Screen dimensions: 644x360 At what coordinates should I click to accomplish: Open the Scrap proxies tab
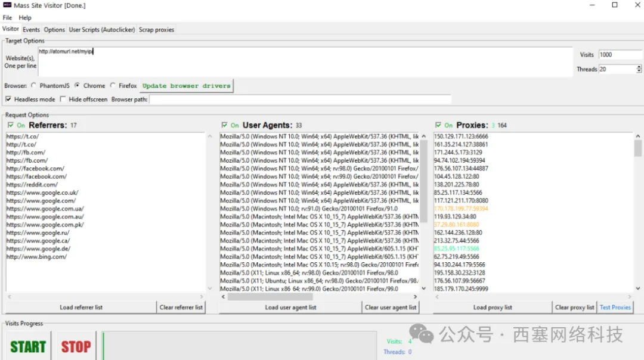tap(156, 30)
